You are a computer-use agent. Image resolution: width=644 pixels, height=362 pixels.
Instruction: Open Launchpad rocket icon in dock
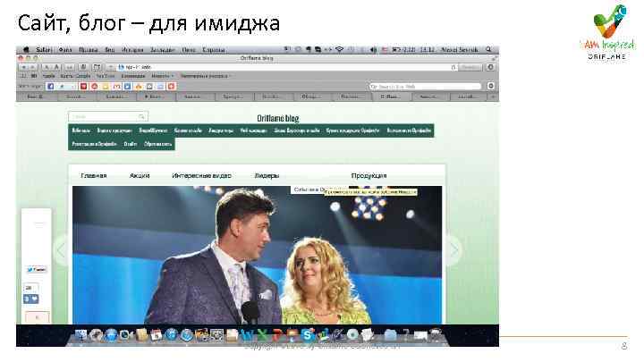point(96,335)
